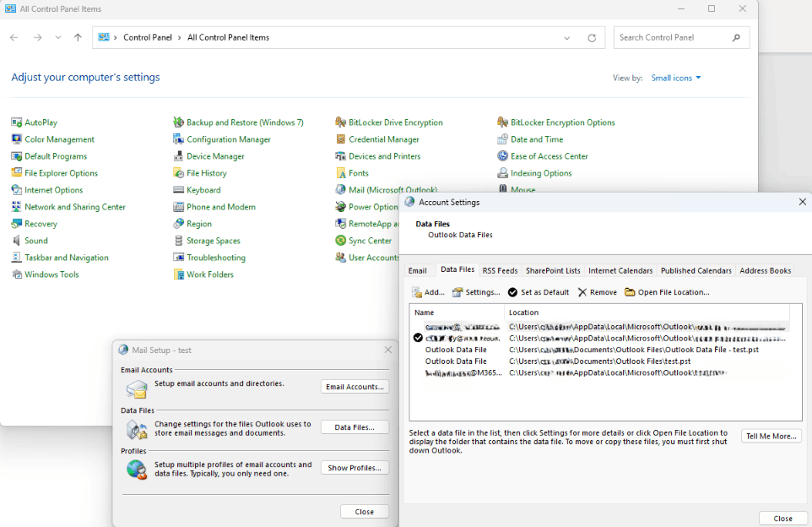Click the Sound speaker icon

(x=17, y=241)
